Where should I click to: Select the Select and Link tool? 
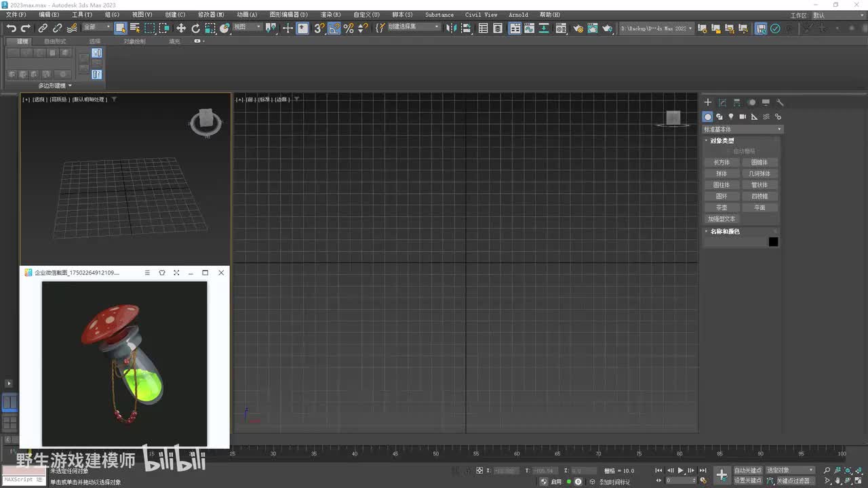(43, 28)
